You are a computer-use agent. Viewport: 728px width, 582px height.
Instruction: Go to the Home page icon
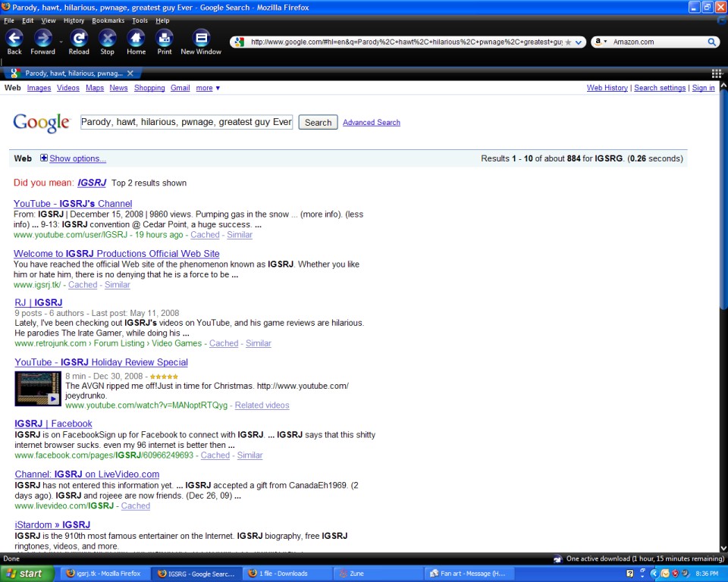(x=136, y=39)
